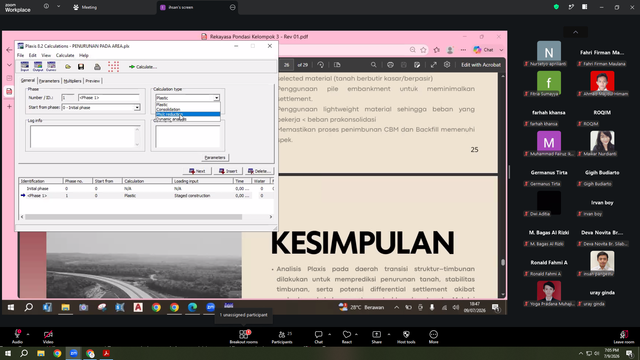The image size is (640, 360).
Task: Expand the Start from phase dropdown
Action: pyautogui.click(x=137, y=107)
